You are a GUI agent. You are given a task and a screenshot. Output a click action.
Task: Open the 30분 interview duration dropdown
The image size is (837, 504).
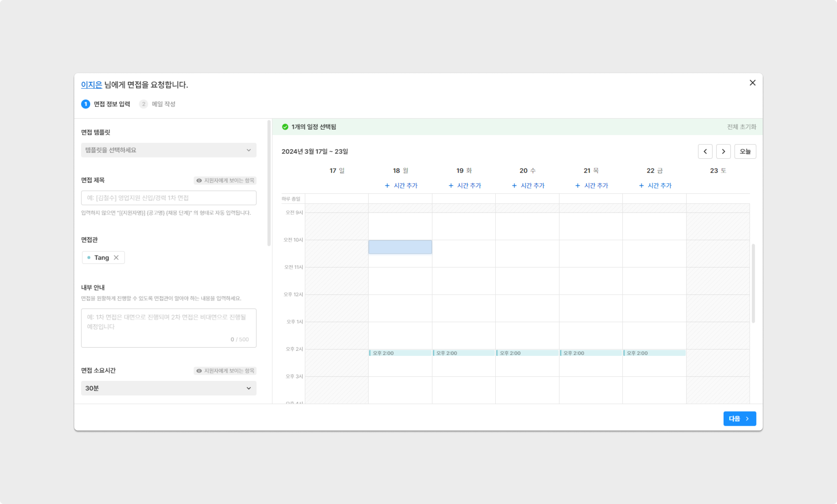click(x=168, y=388)
